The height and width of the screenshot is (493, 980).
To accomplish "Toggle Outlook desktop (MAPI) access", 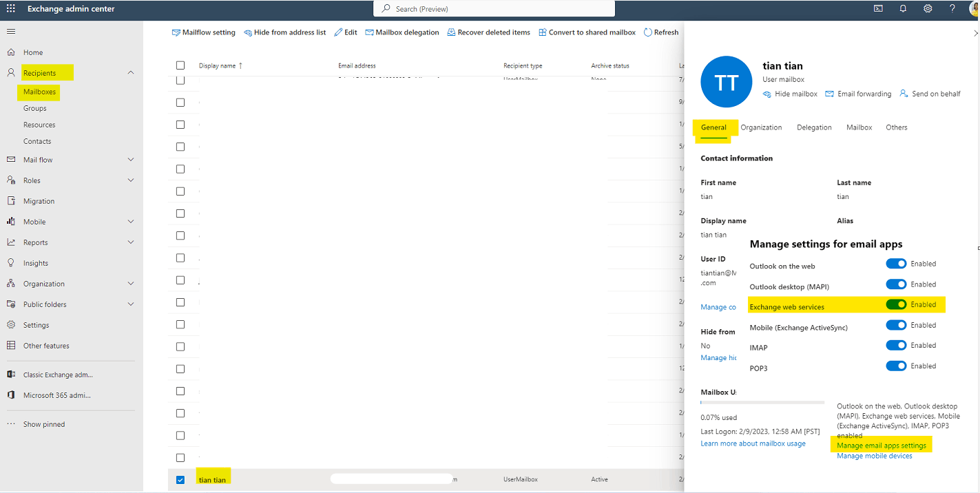I will 896,284.
